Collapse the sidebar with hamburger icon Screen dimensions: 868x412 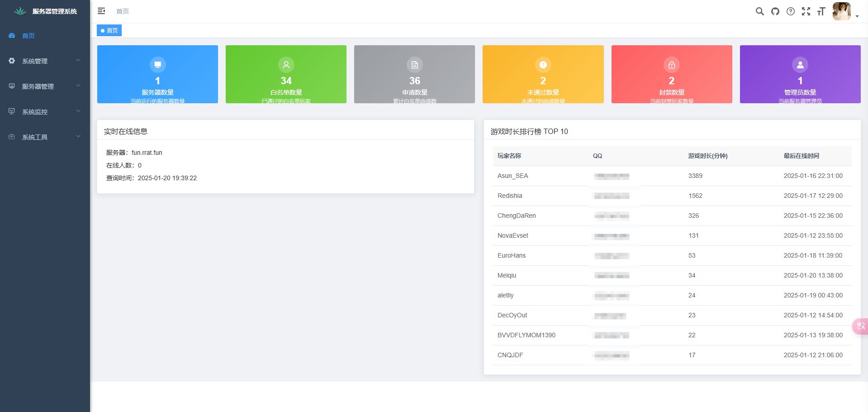(x=101, y=11)
